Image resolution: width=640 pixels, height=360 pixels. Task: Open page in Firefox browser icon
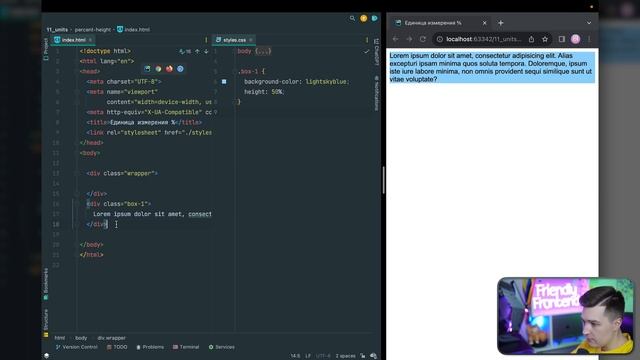pos(169,69)
